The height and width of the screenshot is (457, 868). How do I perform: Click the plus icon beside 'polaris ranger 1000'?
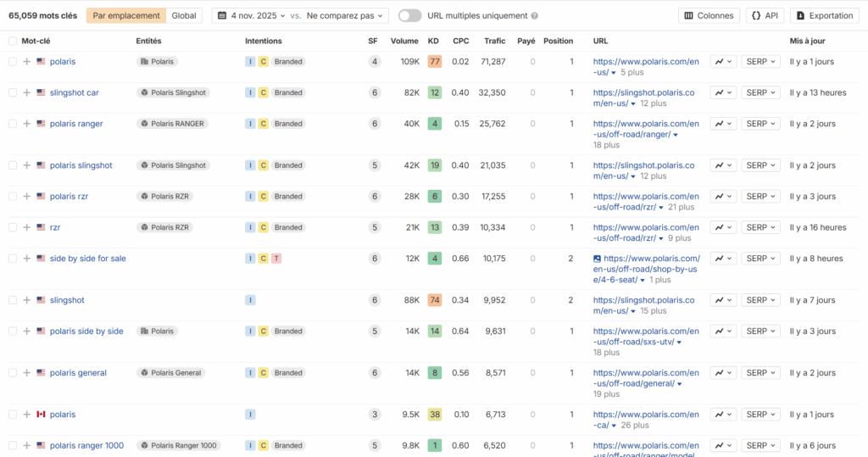pos(26,445)
